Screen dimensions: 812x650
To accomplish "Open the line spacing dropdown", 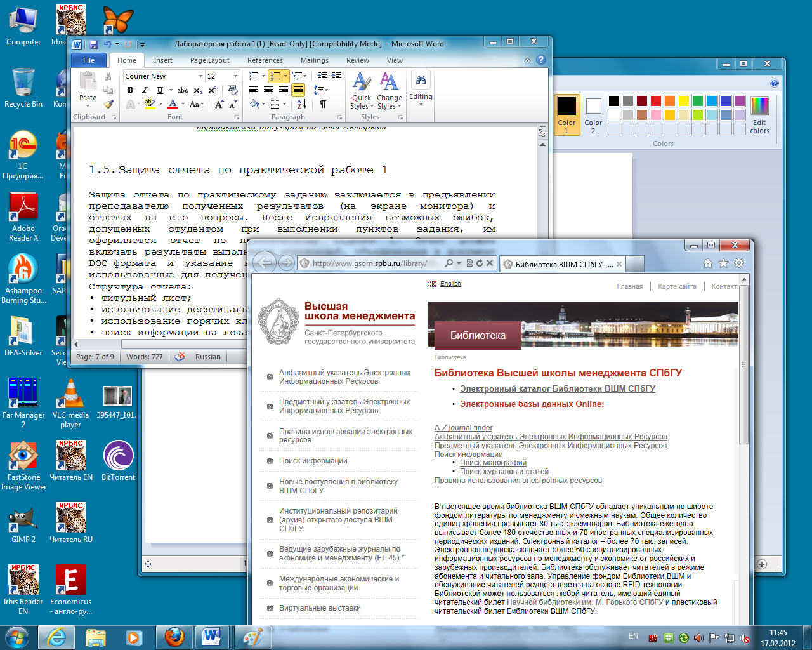I will point(320,90).
